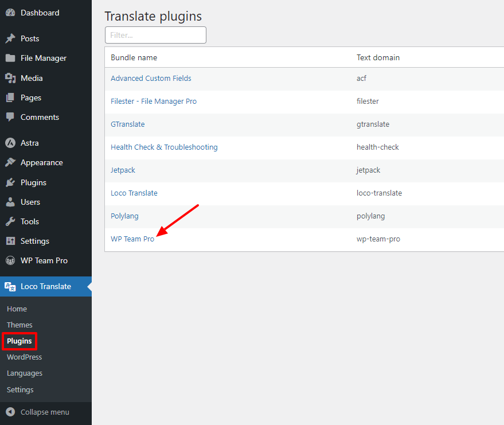Click the File Manager folder icon
This screenshot has height=425, width=504.
(10, 58)
